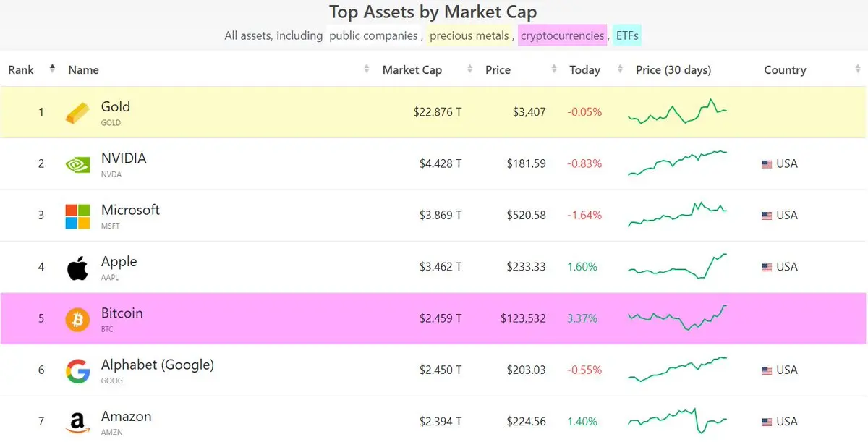Sort by Country column sort arrows
Image resolution: width=868 pixels, height=442 pixels.
(857, 69)
